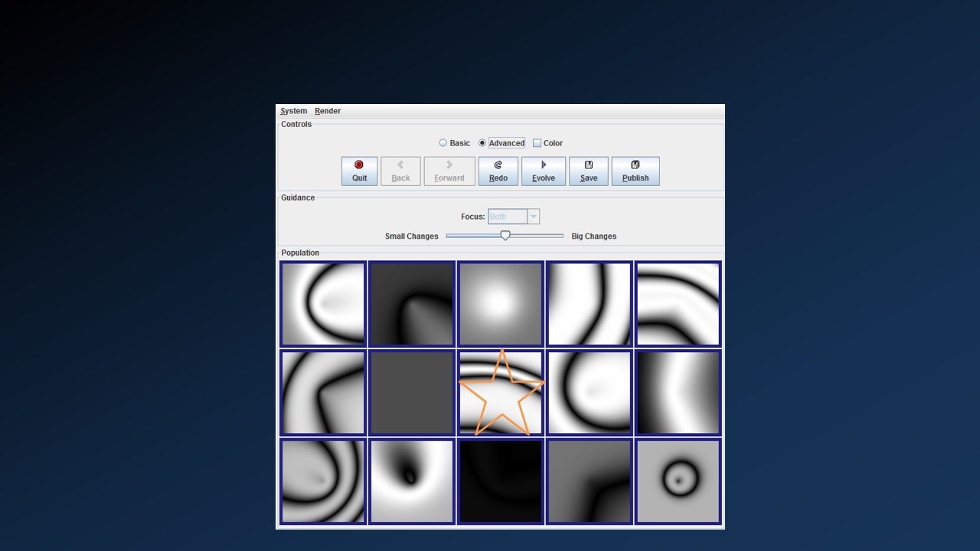
Task: Select the Basic radio button
Action: (x=443, y=143)
